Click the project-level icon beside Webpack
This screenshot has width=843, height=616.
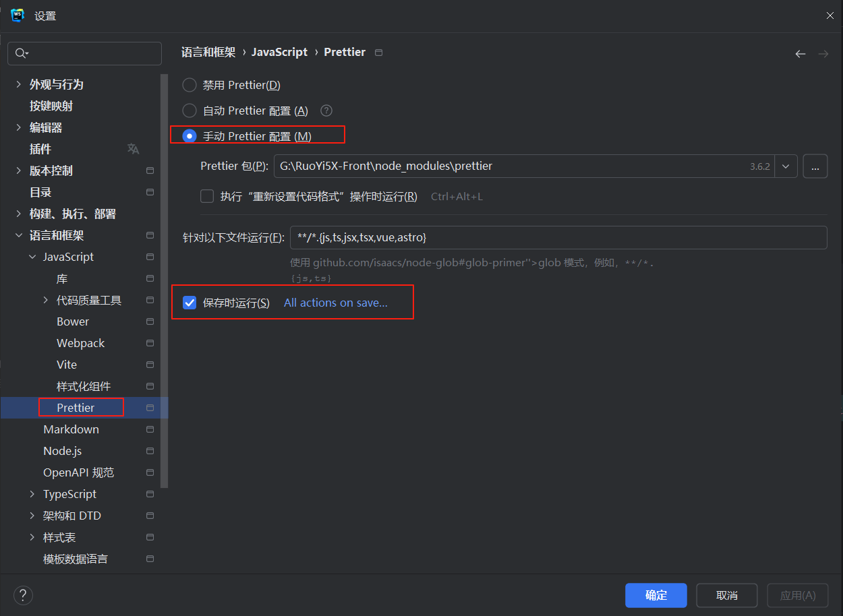point(150,343)
